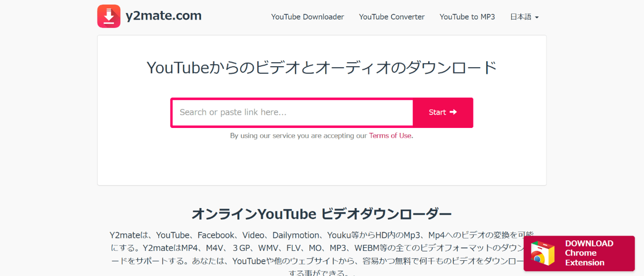Expand the 日本語 language dropdown
Image resolution: width=644 pixels, height=276 pixels.
(525, 17)
